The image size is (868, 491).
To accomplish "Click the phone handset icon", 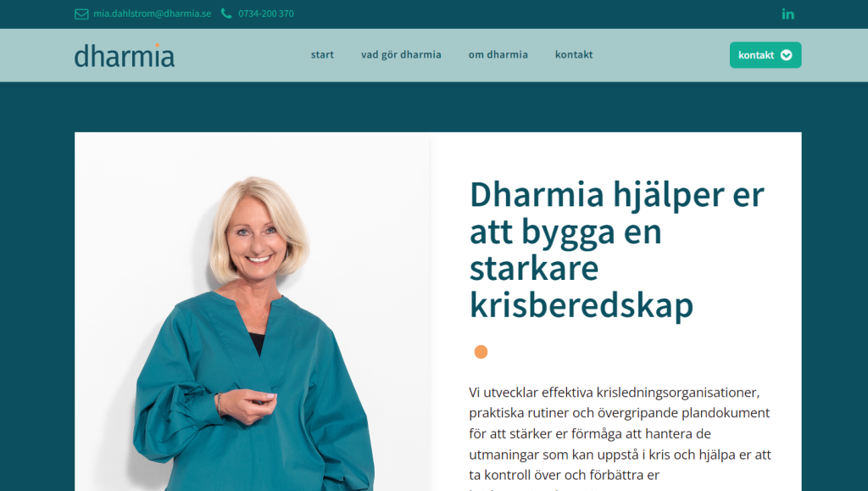I will [226, 14].
